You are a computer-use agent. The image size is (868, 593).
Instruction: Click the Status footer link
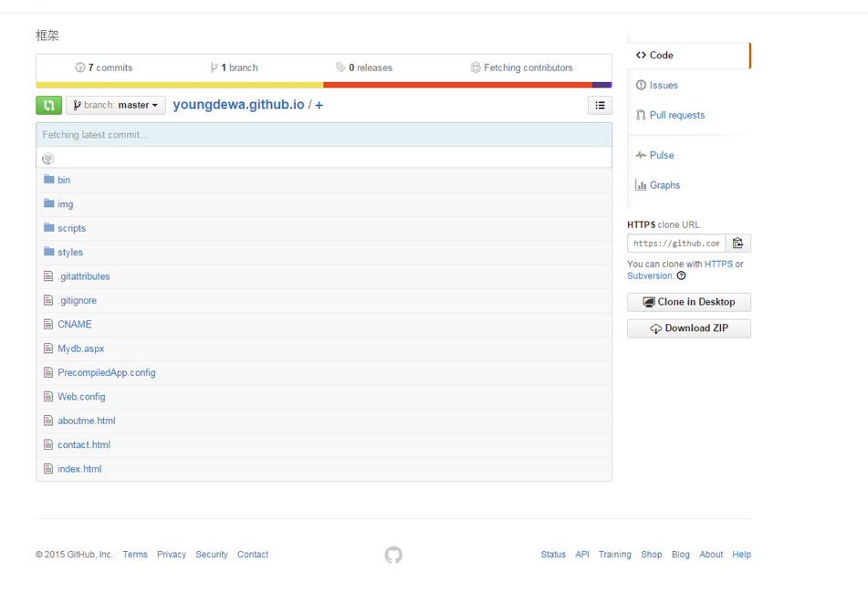554,555
